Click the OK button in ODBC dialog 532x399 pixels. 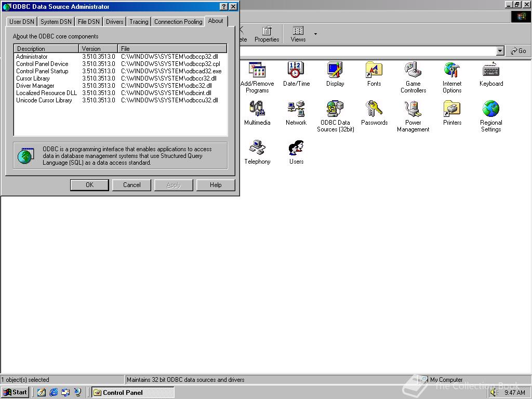(x=89, y=185)
